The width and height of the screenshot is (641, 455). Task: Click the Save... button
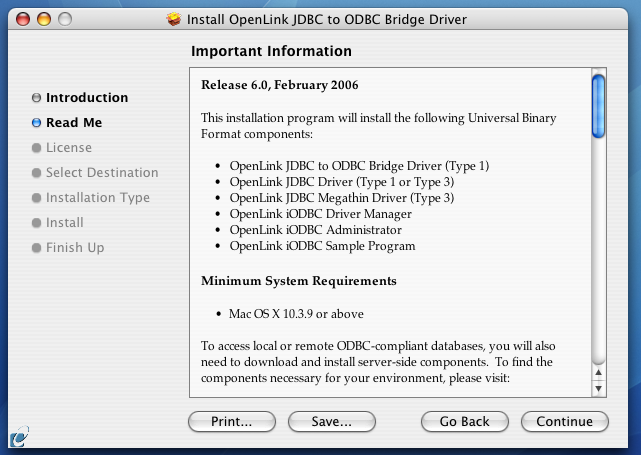click(x=332, y=421)
